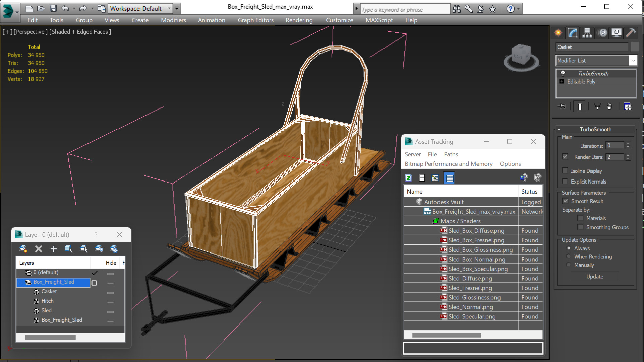644x362 pixels.
Task: Switch Asset Tracking to table view
Action: 449,178
